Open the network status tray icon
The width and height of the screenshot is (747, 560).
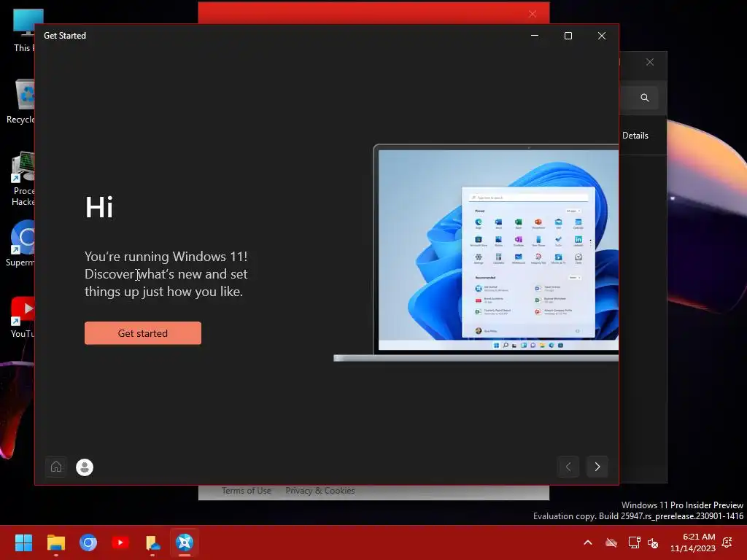(x=634, y=542)
